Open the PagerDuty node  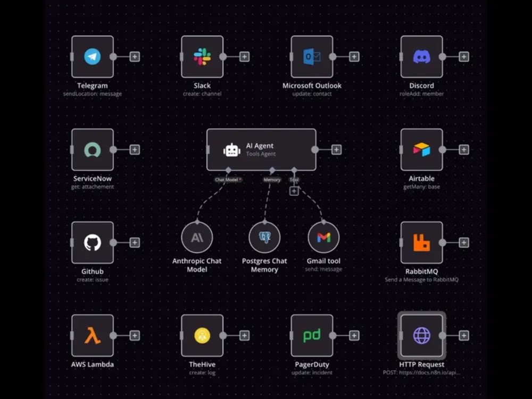pos(312,336)
